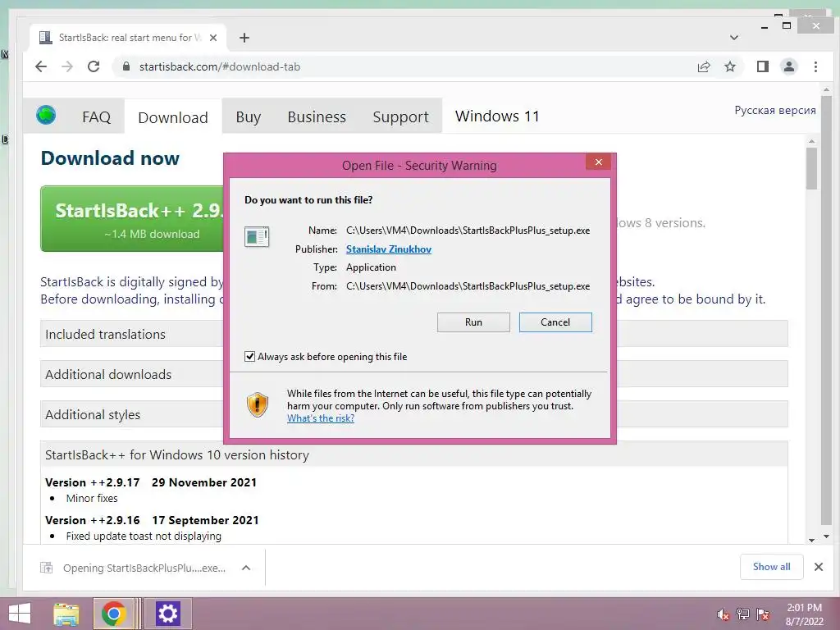Cancel the Open File security dialog
840x630 pixels.
click(x=555, y=322)
